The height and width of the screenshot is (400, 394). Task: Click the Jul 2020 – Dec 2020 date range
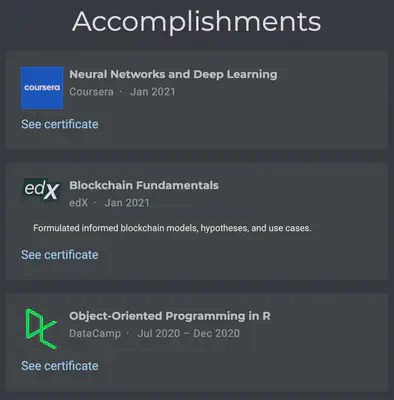188,333
